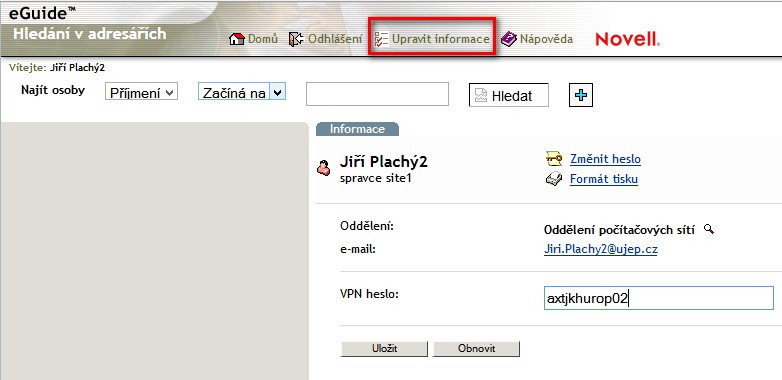This screenshot has height=380, width=782.
Task: Click the Hledat search button
Action: click(x=509, y=95)
